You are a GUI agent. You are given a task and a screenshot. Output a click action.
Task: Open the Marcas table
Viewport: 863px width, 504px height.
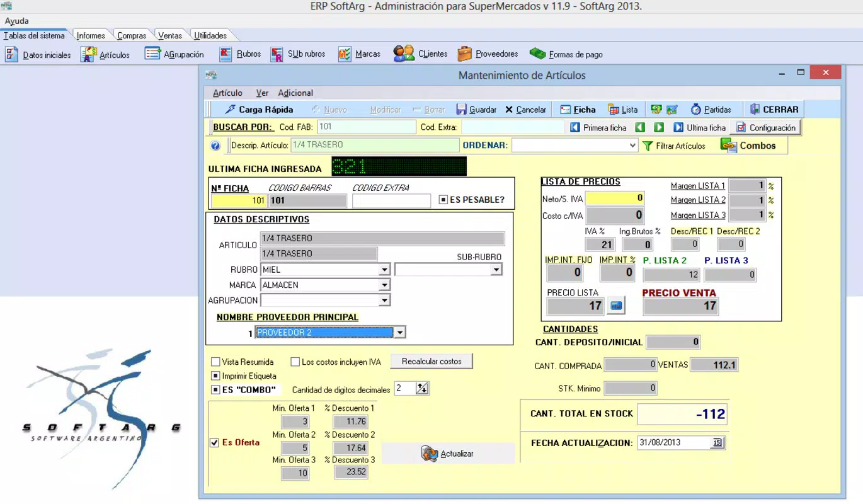click(359, 55)
